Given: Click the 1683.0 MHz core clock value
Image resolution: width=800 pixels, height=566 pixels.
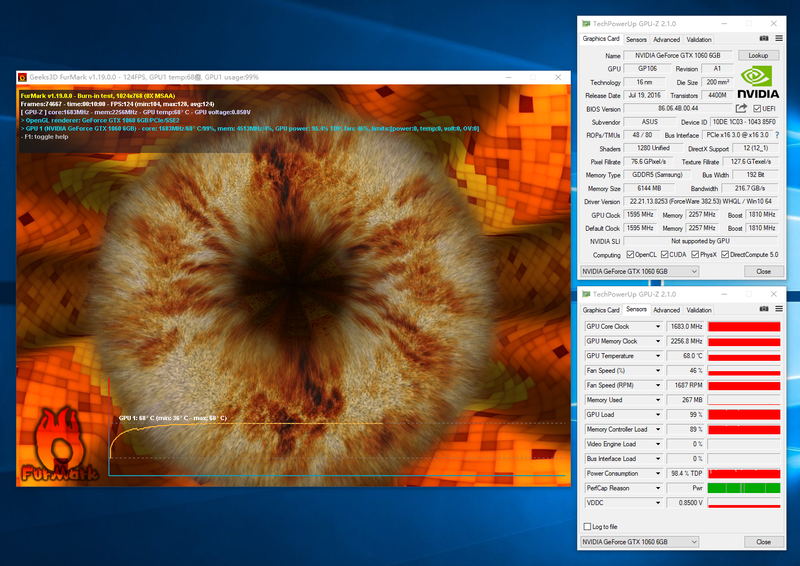Looking at the screenshot, I should click(x=686, y=327).
